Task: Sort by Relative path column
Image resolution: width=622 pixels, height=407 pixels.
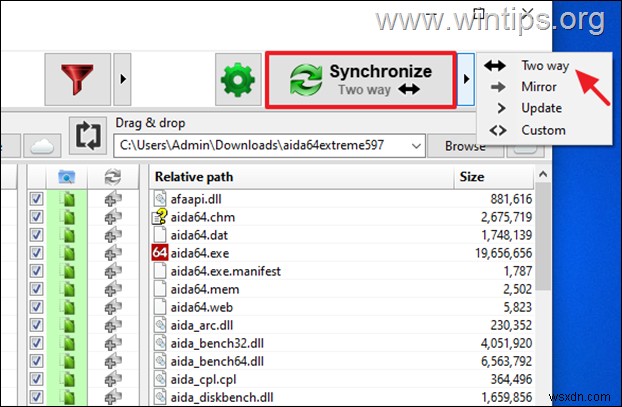Action: coord(301,177)
